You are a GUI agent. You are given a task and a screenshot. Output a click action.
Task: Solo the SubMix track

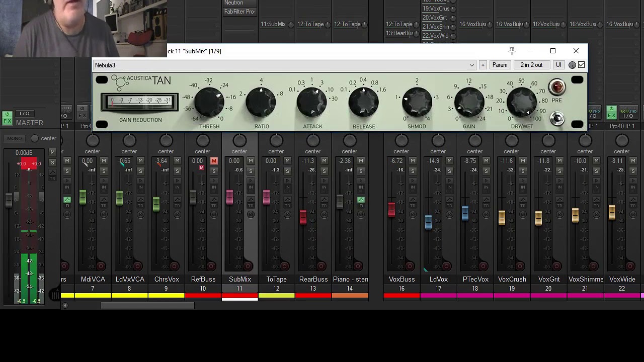[251, 171]
